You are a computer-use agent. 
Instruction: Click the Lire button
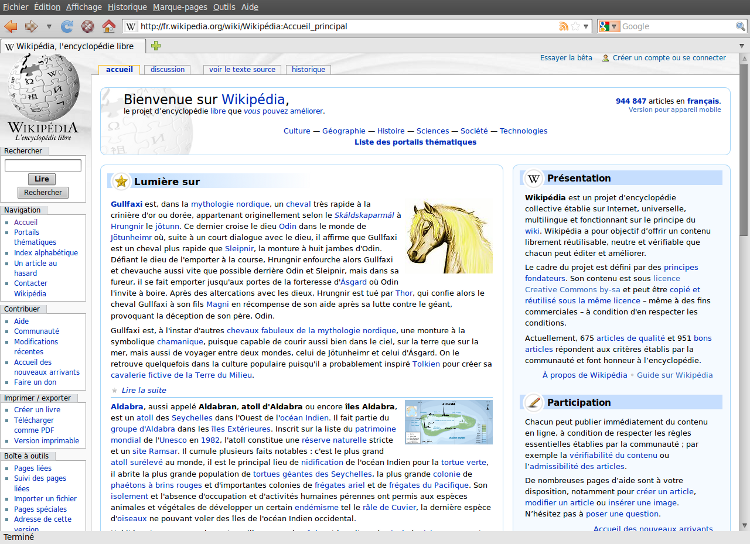coord(42,179)
